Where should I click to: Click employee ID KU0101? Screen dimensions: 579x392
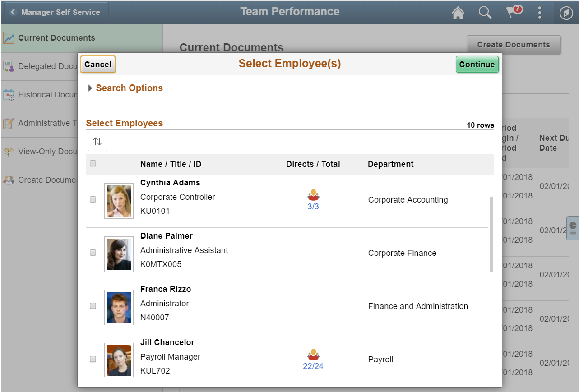click(155, 211)
